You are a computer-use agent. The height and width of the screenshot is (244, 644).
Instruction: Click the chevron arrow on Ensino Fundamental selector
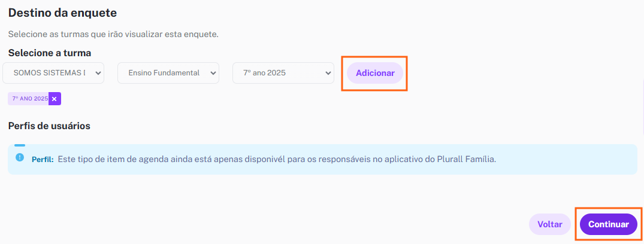point(213,73)
